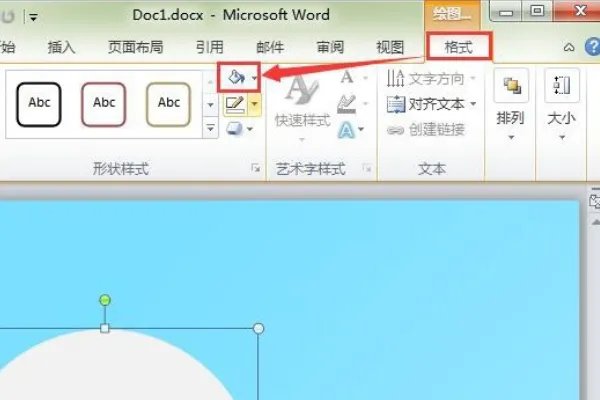600x400 pixels.
Task: Switch to the 页面布局 ribbon tab
Action: tap(135, 47)
